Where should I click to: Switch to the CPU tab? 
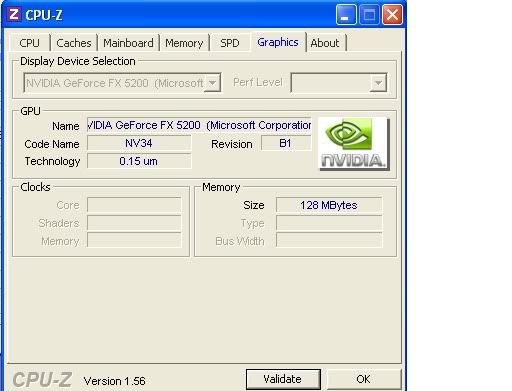pyautogui.click(x=30, y=43)
